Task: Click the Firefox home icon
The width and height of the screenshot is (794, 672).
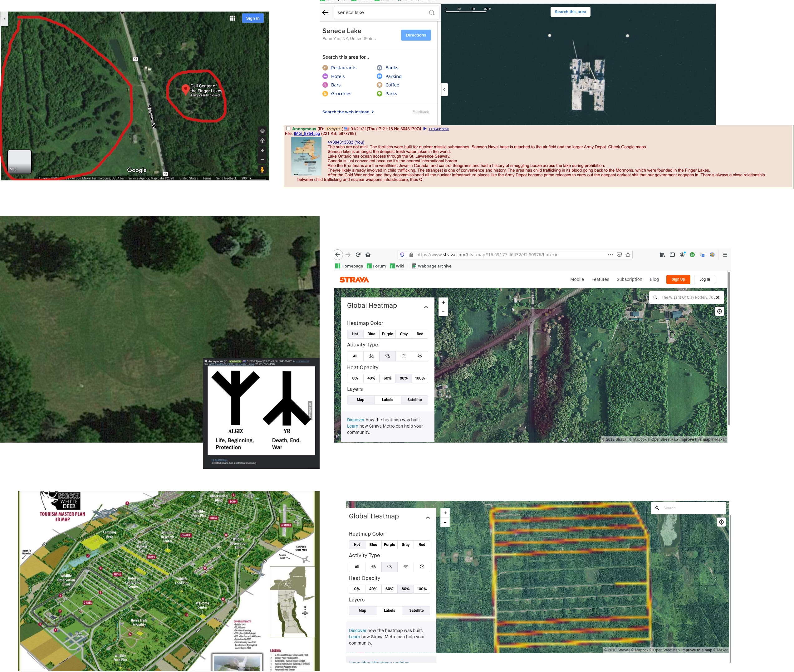Action: [x=368, y=255]
